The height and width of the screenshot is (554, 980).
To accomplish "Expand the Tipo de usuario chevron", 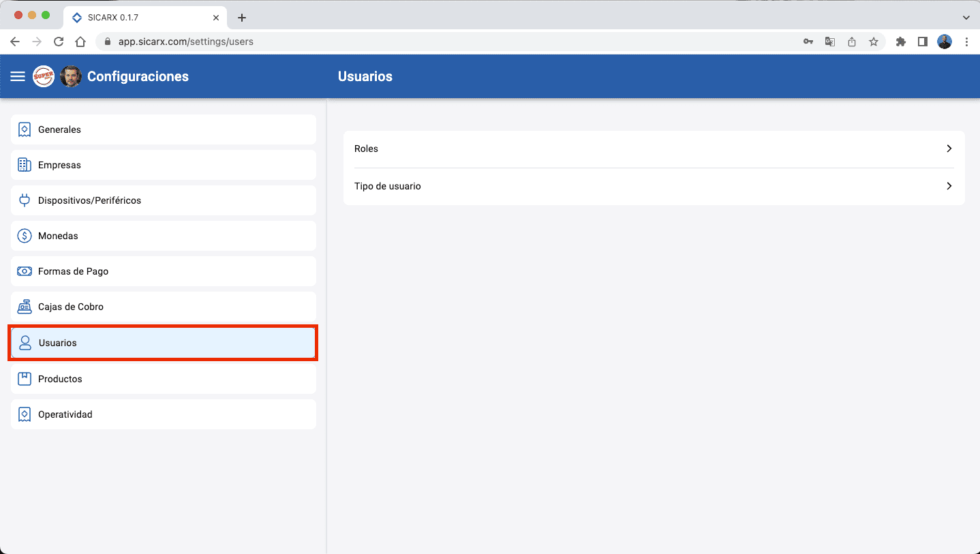I will [x=949, y=186].
